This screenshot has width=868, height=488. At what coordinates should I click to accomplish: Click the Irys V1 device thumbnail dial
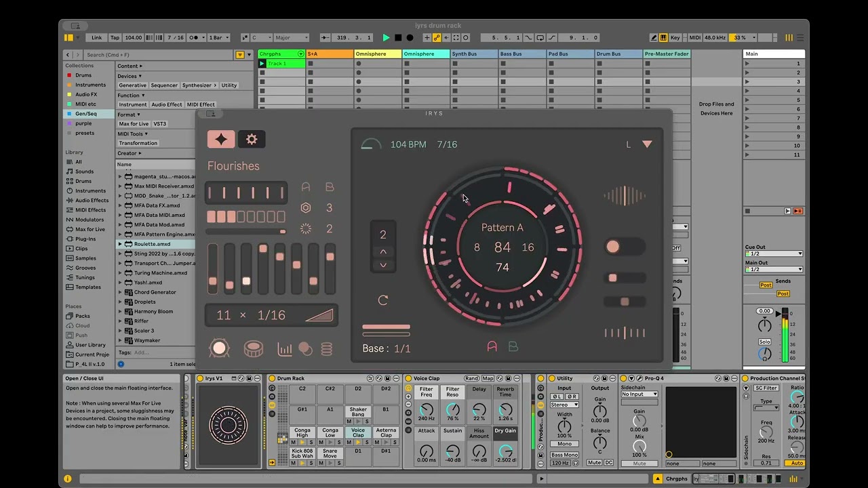[x=229, y=425]
